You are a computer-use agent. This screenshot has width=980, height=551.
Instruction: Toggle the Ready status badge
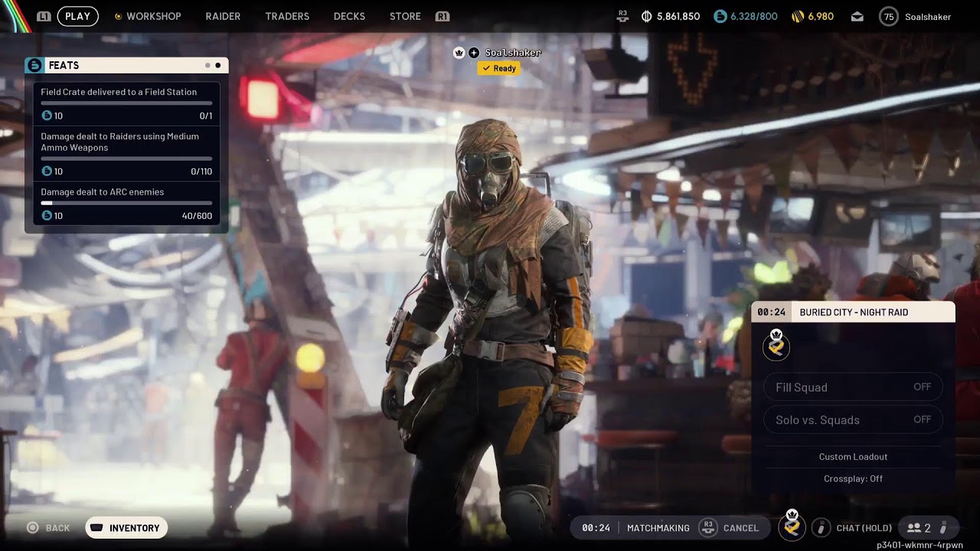pos(498,68)
